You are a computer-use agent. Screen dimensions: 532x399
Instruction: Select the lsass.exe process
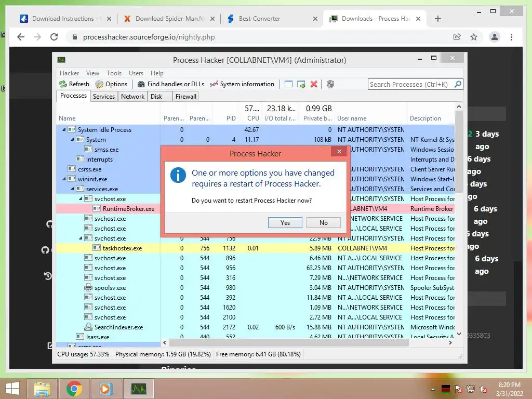point(255,337)
